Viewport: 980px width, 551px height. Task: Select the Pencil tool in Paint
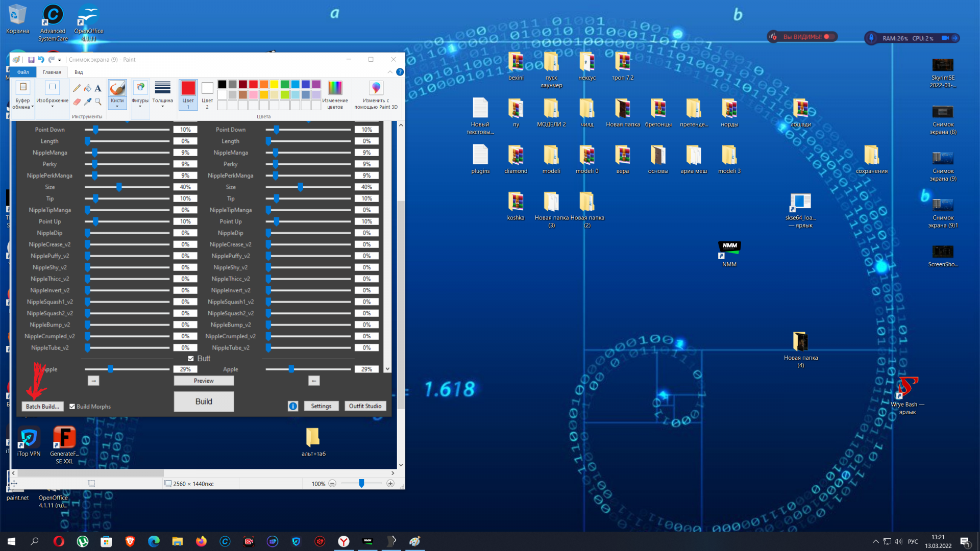77,88
